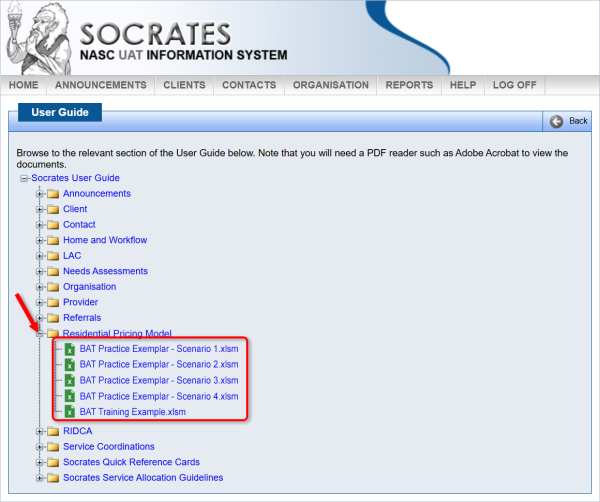
Task: Click the Contact folder icon
Action: pyautogui.click(x=53, y=225)
